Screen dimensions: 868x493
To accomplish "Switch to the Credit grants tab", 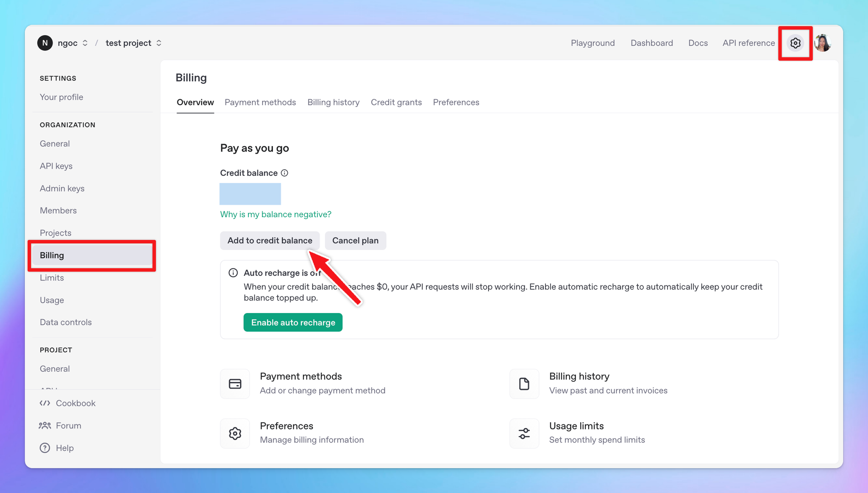I will (x=396, y=102).
